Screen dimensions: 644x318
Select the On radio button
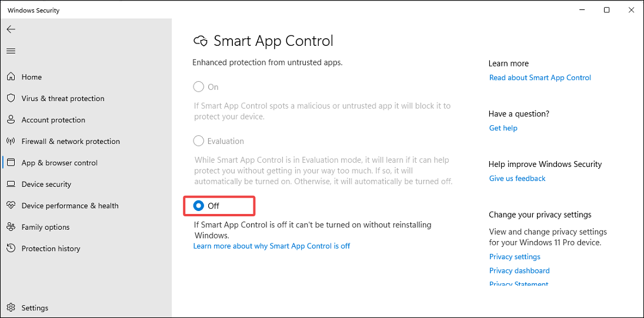point(198,87)
